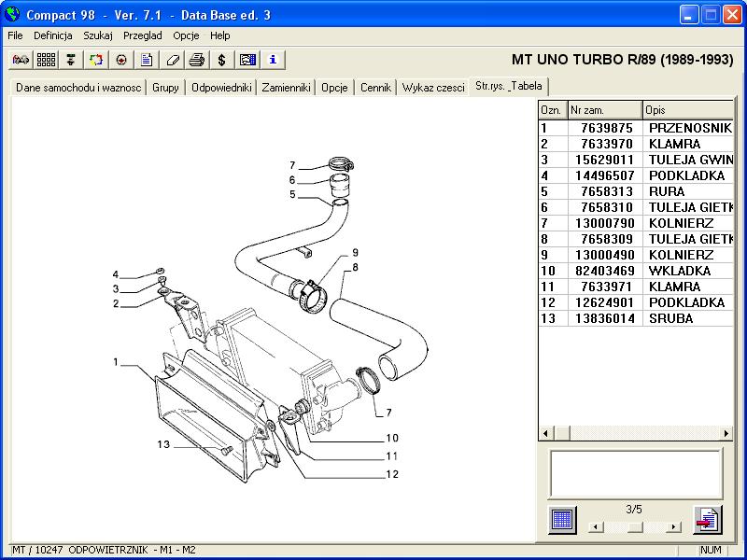
Task: Click the dollar sign price icon
Action: pyautogui.click(x=221, y=60)
